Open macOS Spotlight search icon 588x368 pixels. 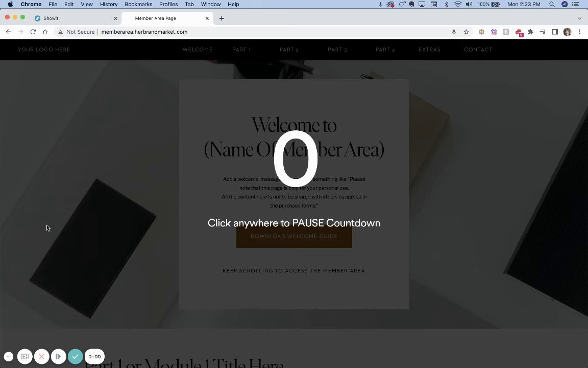pyautogui.click(x=552, y=4)
